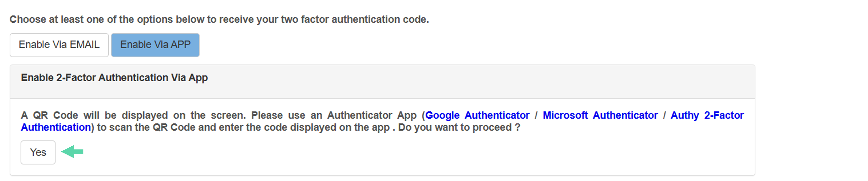Select the Enable Via EMAIL option
The image size is (868, 181).
click(59, 45)
